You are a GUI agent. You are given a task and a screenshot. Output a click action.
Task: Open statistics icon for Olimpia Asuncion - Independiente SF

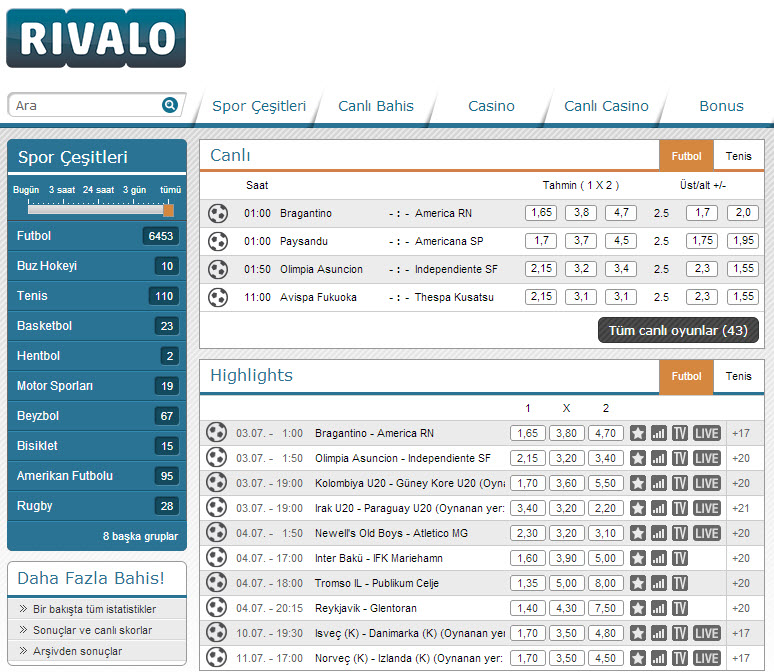click(658, 458)
